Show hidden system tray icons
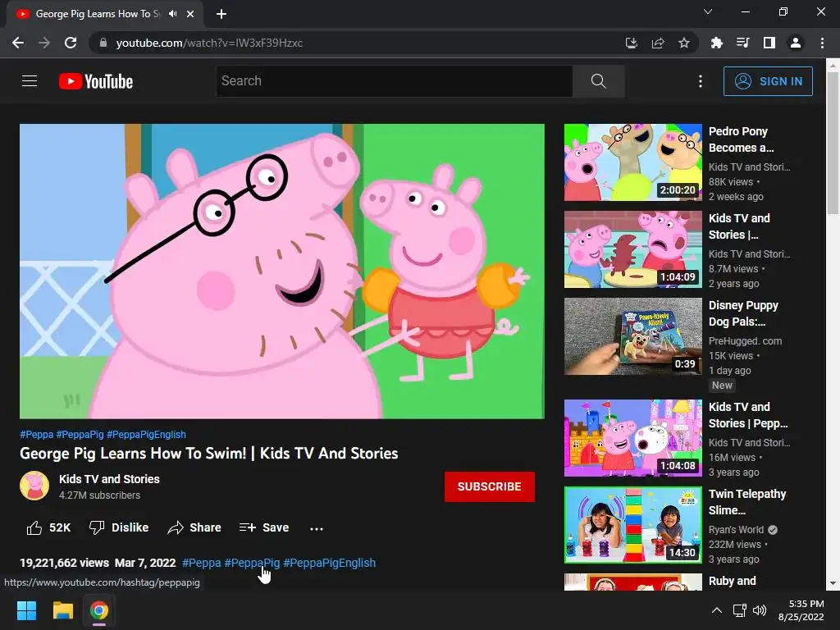This screenshot has width=840, height=630. (x=717, y=610)
